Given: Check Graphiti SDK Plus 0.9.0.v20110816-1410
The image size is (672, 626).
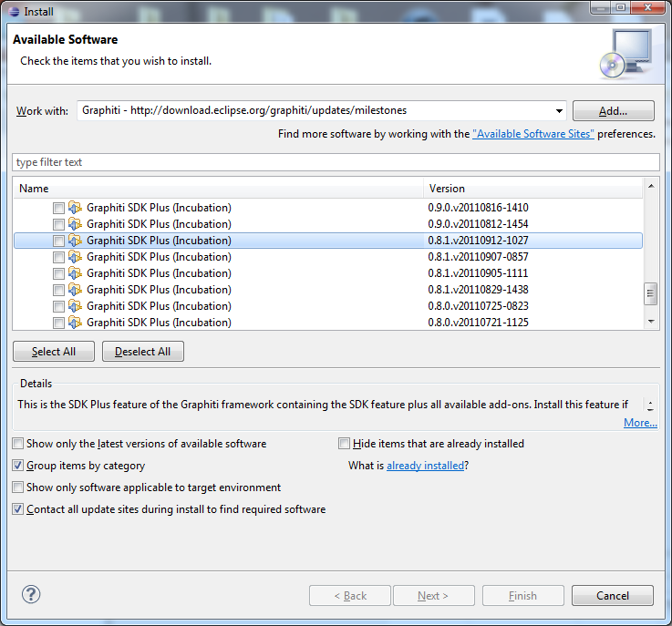Looking at the screenshot, I should click(58, 208).
